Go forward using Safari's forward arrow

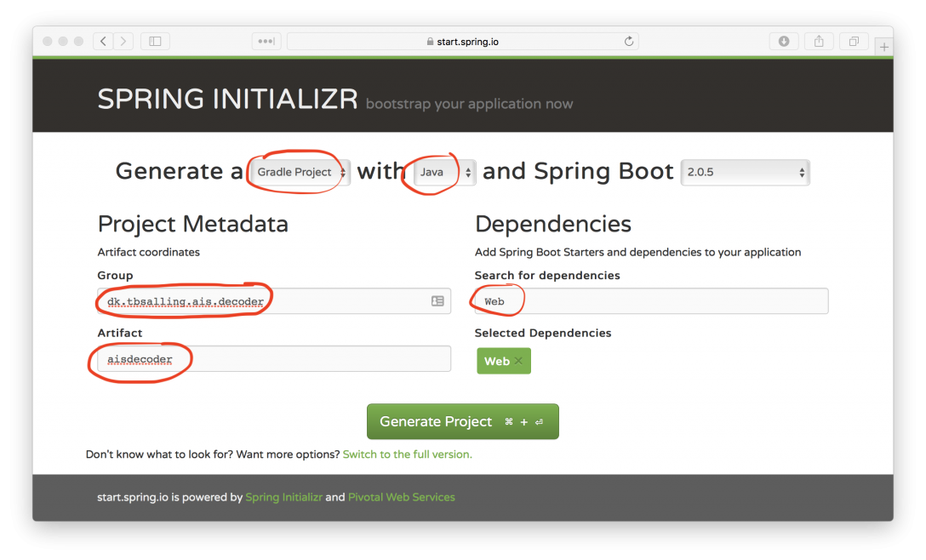click(123, 42)
